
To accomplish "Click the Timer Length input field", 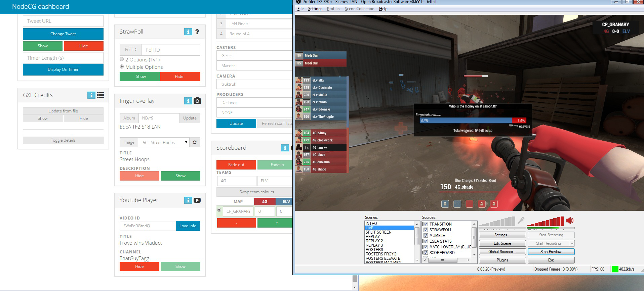I will click(x=63, y=58).
